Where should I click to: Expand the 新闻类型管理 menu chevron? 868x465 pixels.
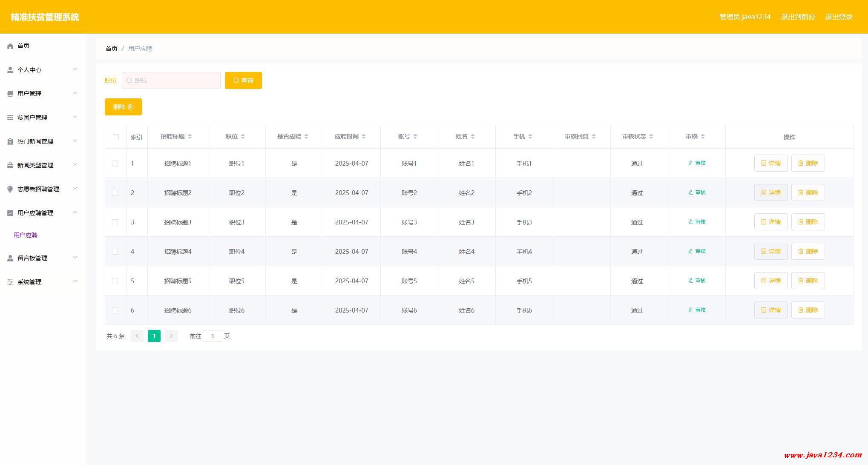click(x=75, y=165)
